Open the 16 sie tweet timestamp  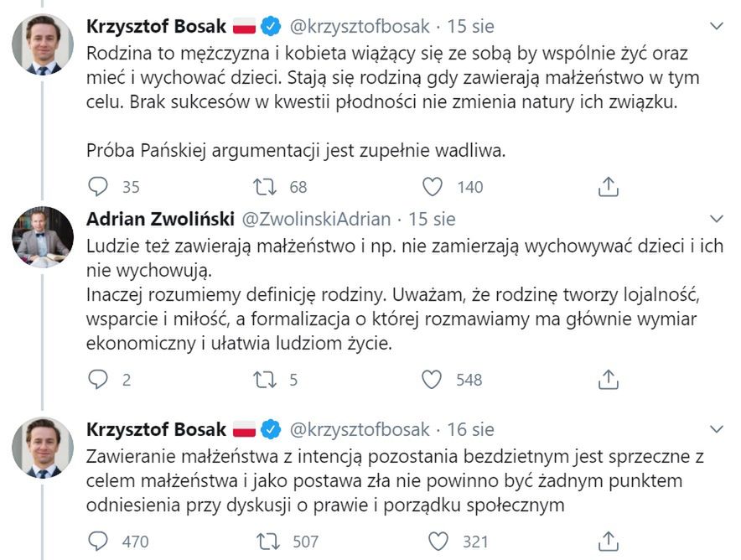[470, 429]
